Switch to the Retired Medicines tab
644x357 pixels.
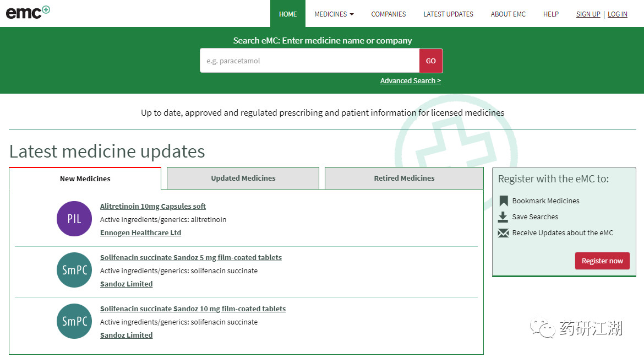[x=404, y=178]
